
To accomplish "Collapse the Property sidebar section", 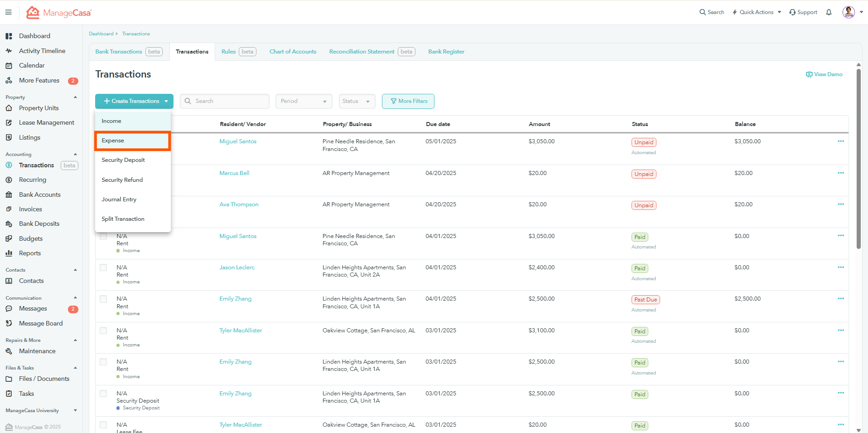I will point(75,97).
